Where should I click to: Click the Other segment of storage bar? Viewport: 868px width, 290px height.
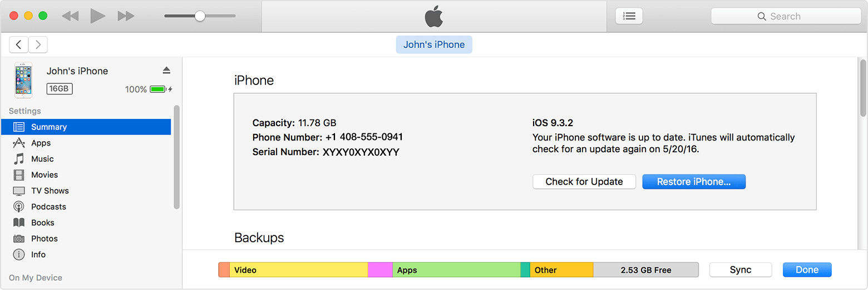(561, 270)
